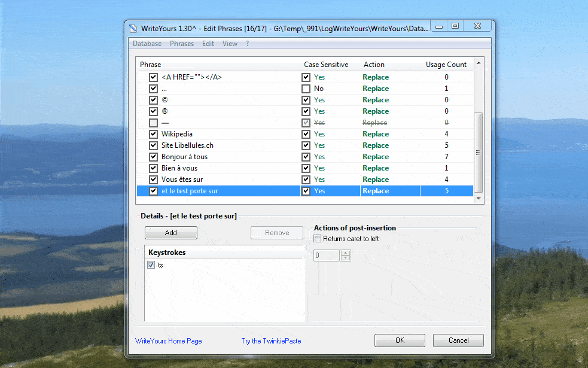Decrease caret offset with down spinner

click(x=345, y=258)
